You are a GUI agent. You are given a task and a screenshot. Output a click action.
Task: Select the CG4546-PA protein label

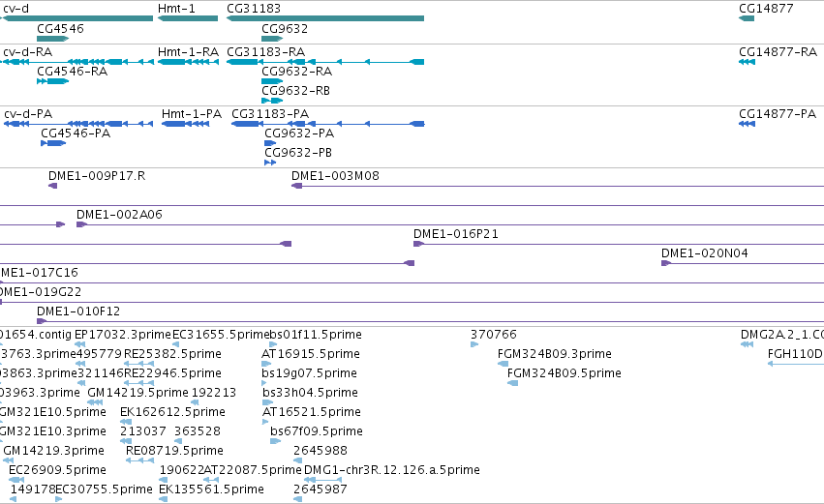[76, 133]
